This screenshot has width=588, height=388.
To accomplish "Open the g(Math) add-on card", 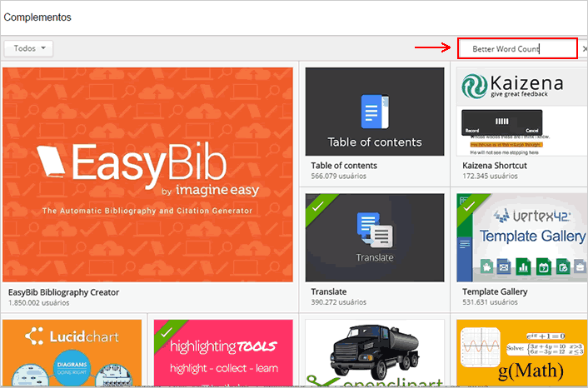I will pyautogui.click(x=522, y=352).
